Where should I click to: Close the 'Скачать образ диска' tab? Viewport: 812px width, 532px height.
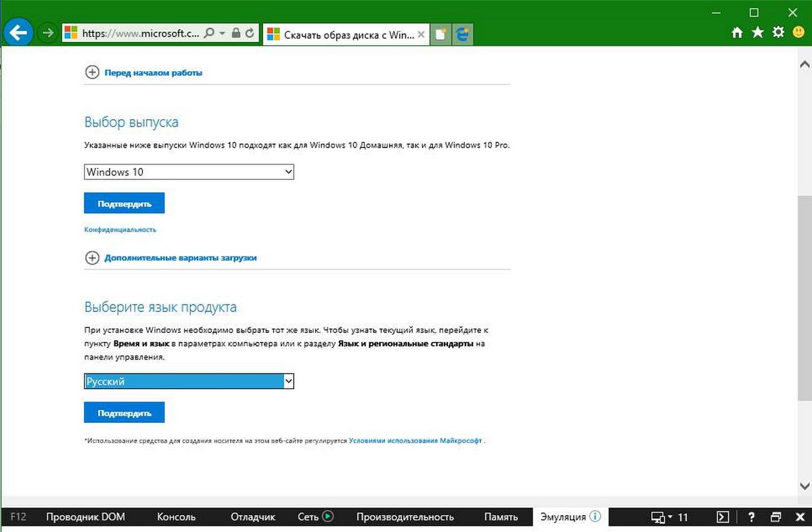coord(422,34)
